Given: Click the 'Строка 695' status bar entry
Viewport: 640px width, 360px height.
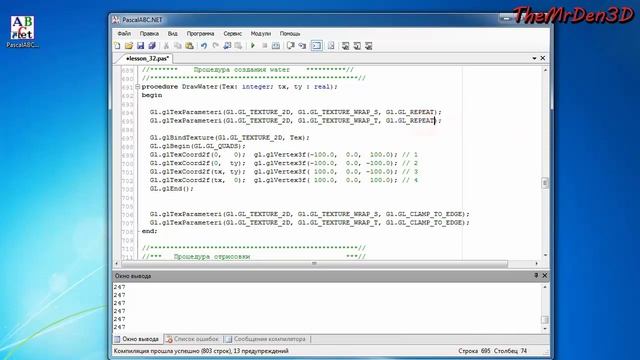Looking at the screenshot, I should [474, 351].
